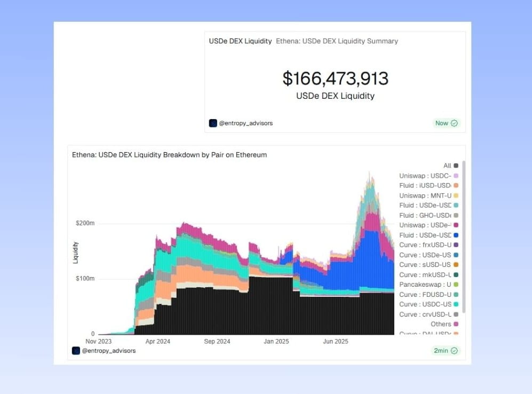
Task: Click the Pancakeswap green legend dot
Action: [x=456, y=285]
